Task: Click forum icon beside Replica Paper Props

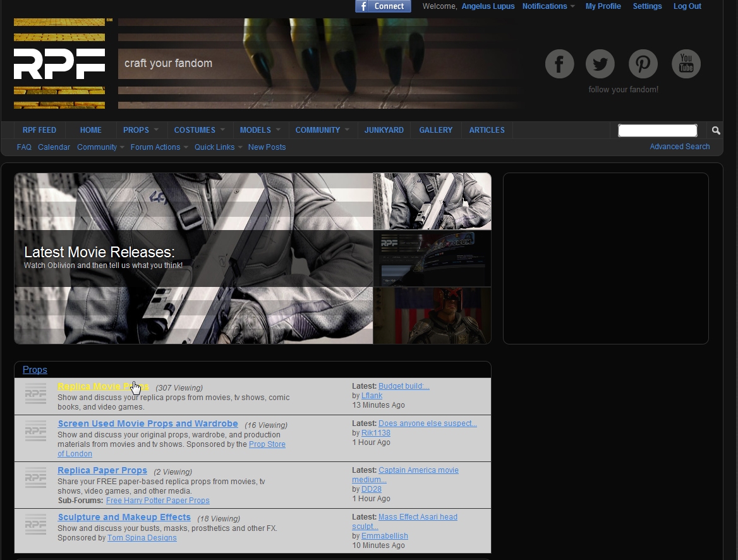Action: [35, 478]
